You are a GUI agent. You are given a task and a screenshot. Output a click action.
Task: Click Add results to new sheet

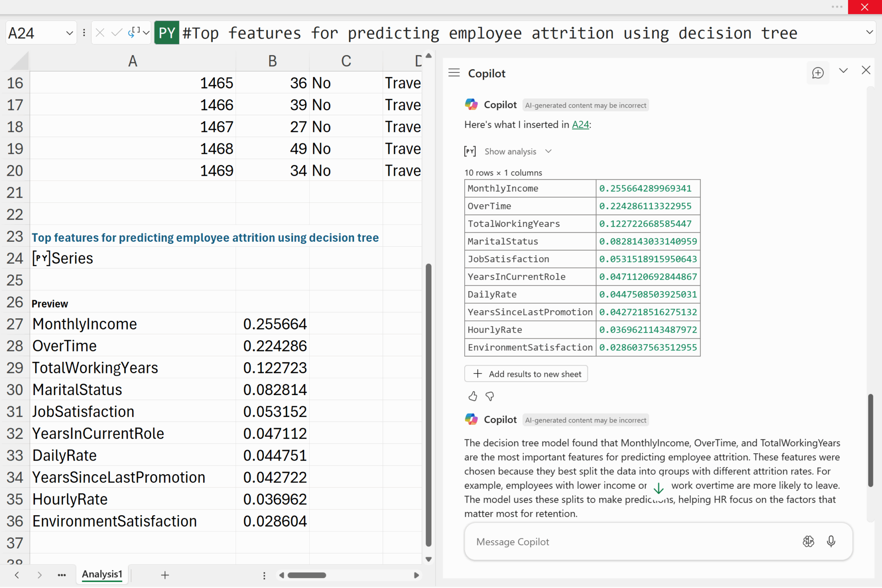(526, 373)
